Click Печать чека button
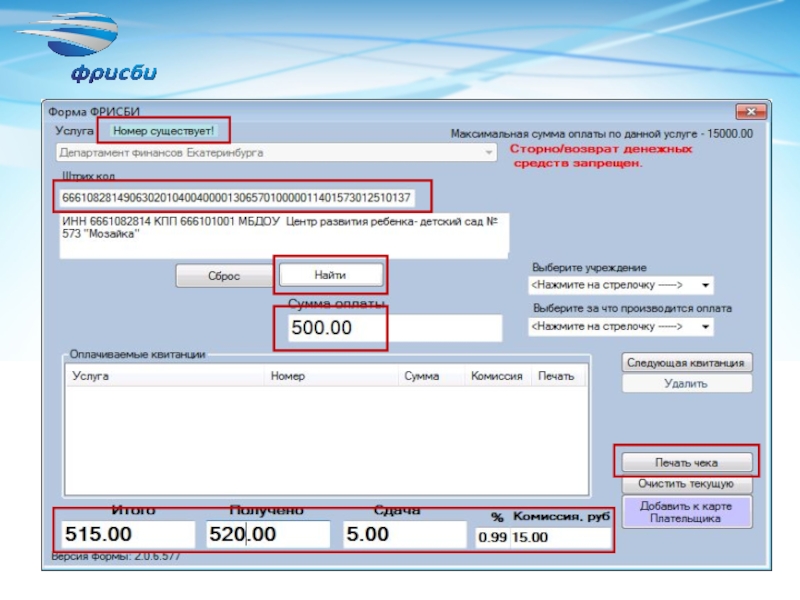Screen dimensions: 800x600 click(x=687, y=462)
